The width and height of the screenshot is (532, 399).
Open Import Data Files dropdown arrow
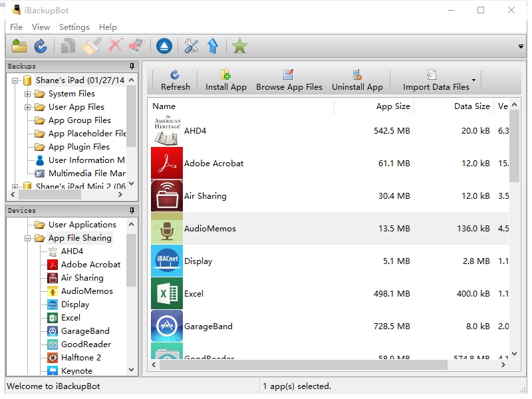point(473,80)
